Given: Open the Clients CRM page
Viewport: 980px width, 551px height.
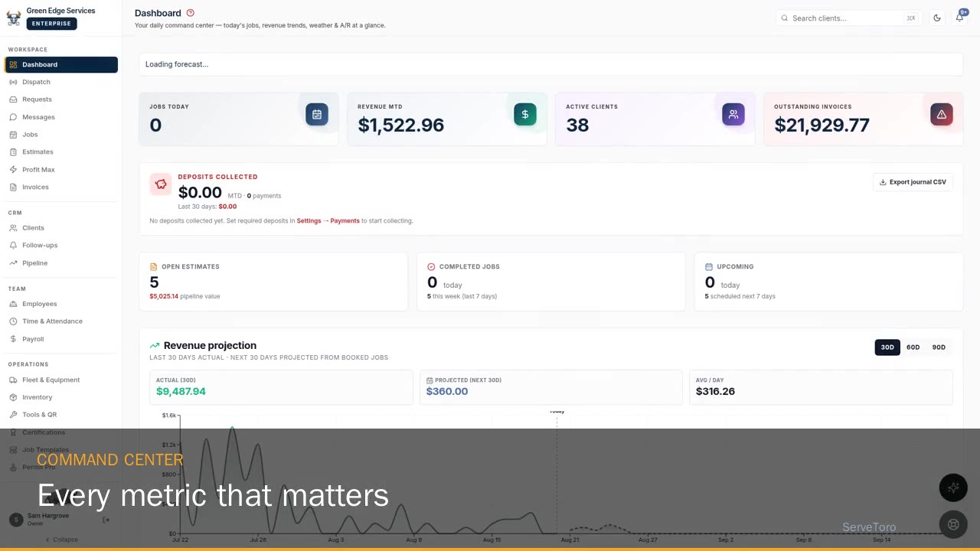Looking at the screenshot, I should pyautogui.click(x=61, y=228).
